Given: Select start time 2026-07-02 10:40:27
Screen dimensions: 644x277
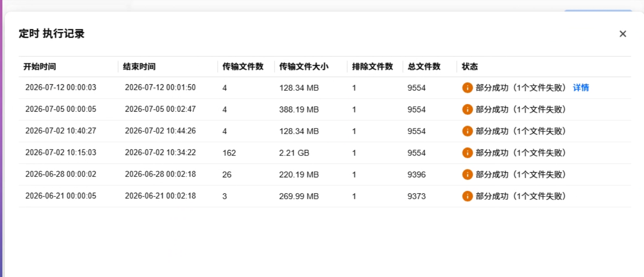Looking at the screenshot, I should pos(61,131).
